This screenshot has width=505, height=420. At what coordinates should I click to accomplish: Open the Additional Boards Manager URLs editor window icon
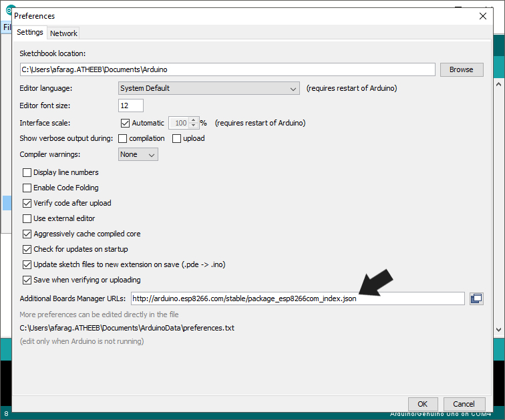[476, 298]
